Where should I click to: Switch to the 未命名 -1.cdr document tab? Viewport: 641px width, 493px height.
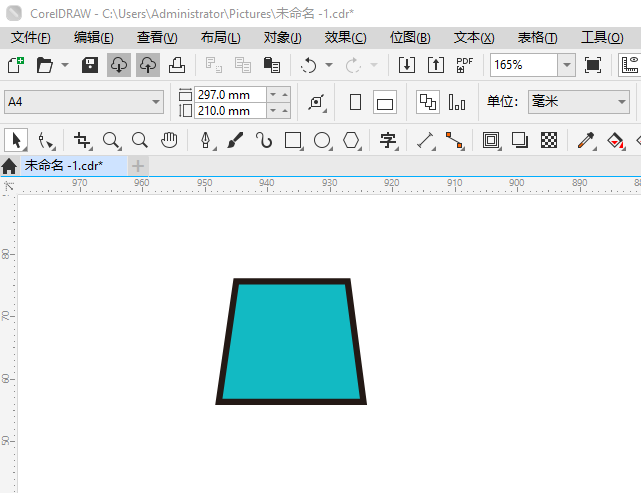pos(74,166)
